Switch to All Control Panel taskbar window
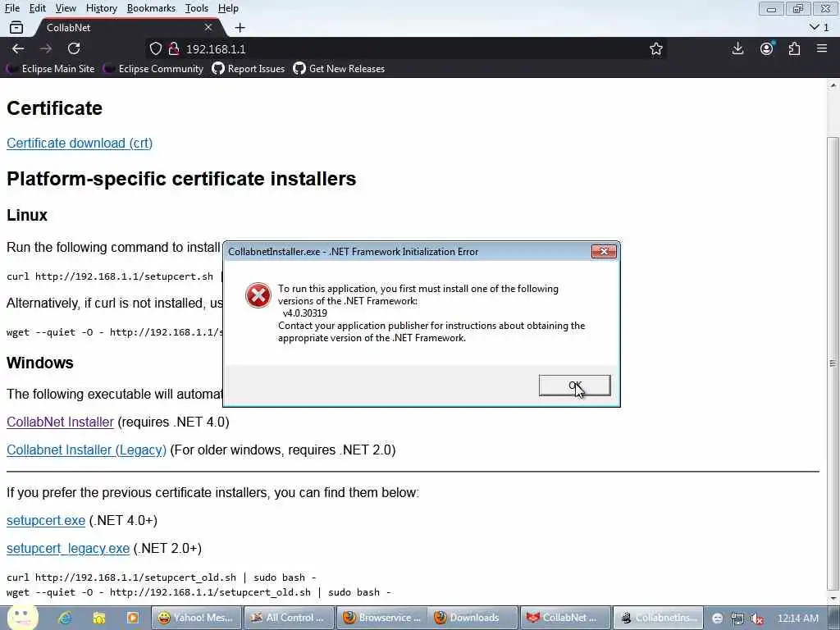This screenshot has width=840, height=630. [x=288, y=618]
